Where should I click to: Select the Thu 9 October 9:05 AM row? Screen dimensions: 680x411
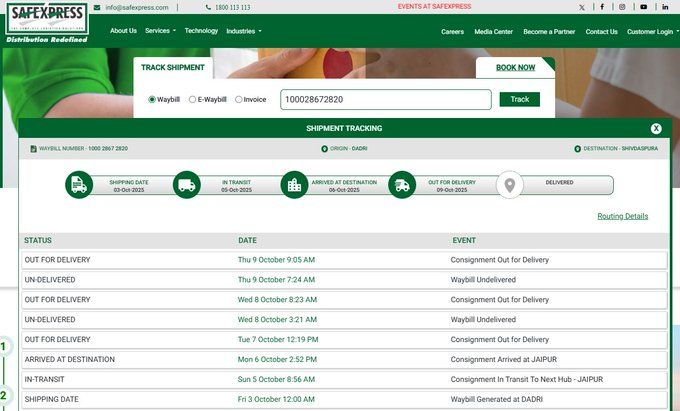coord(344,260)
